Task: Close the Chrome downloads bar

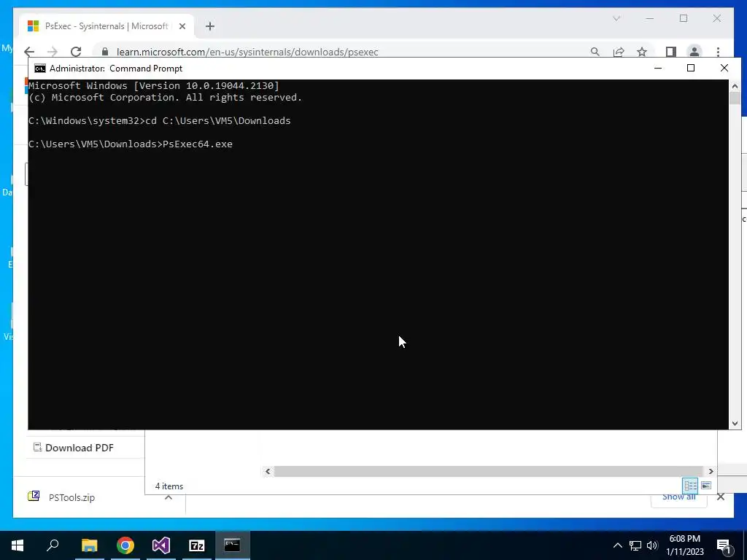Action: (720, 497)
